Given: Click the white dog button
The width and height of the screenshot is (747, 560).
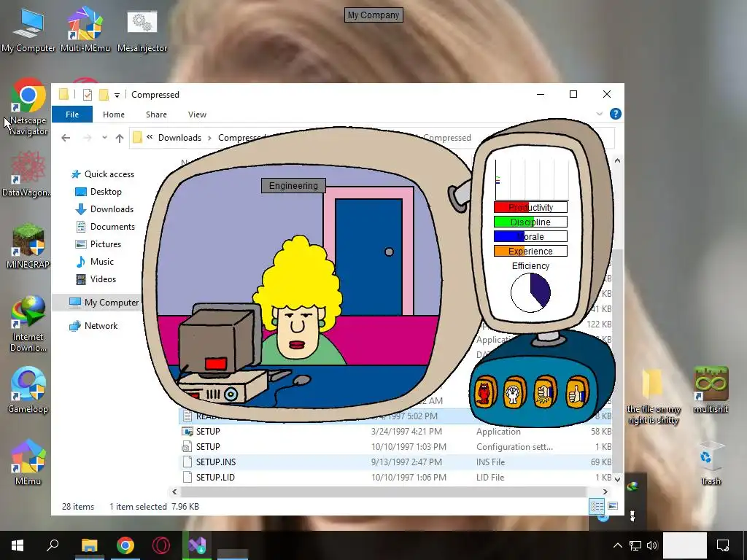Looking at the screenshot, I should pos(514,393).
